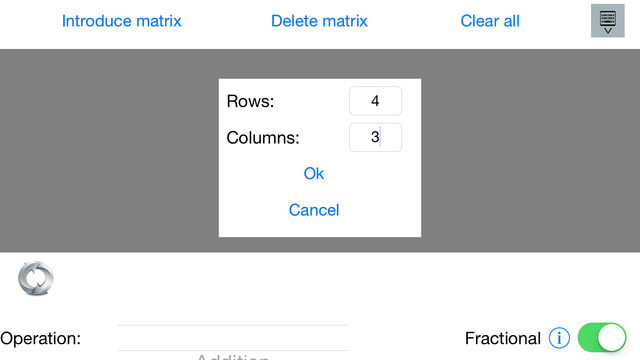Select Addition in the Operation picker
The height and width of the screenshot is (360, 640).
(233, 357)
